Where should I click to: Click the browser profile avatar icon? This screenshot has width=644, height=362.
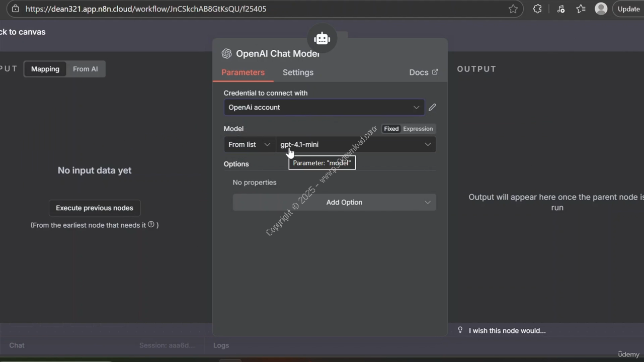point(601,9)
